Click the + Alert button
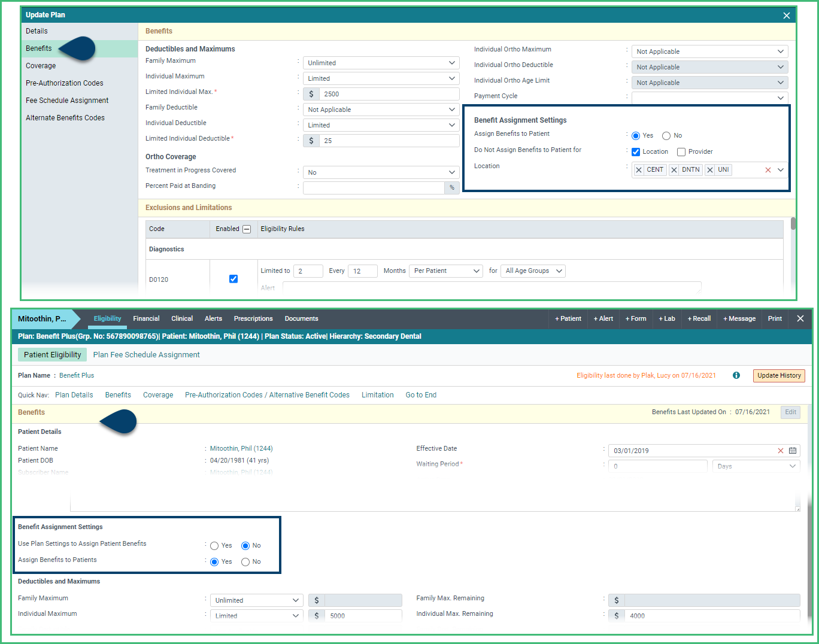The image size is (819, 644). 603,318
